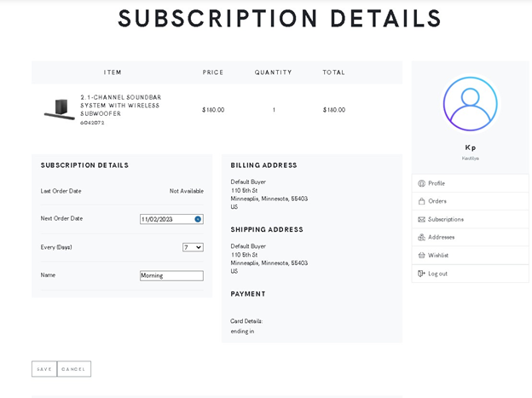This screenshot has width=532, height=398.
Task: Go to Orders in account menu
Action: [x=471, y=201]
